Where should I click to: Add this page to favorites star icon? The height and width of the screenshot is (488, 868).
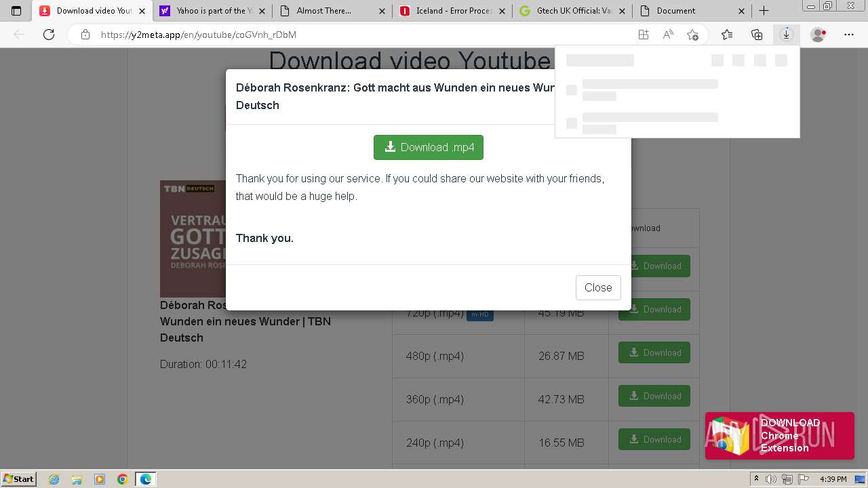click(692, 35)
